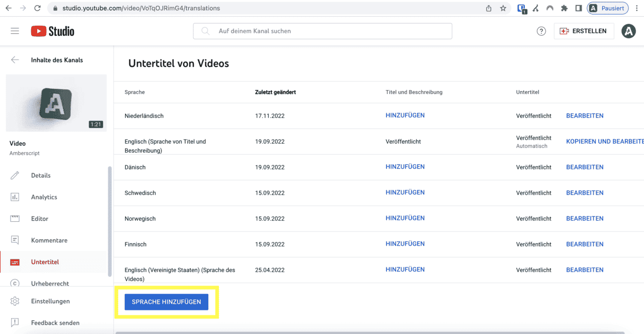Click the Sprache hinzufügen button
This screenshot has height=334, width=644.
[167, 302]
